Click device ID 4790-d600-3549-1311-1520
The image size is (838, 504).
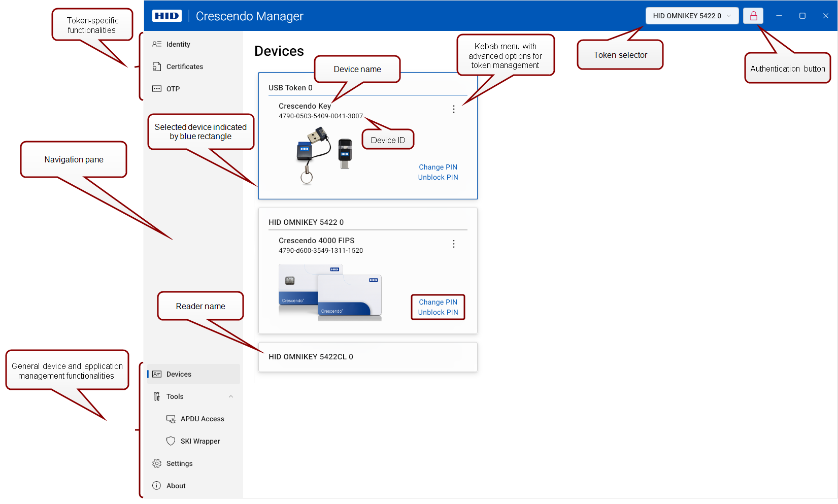pyautogui.click(x=321, y=251)
